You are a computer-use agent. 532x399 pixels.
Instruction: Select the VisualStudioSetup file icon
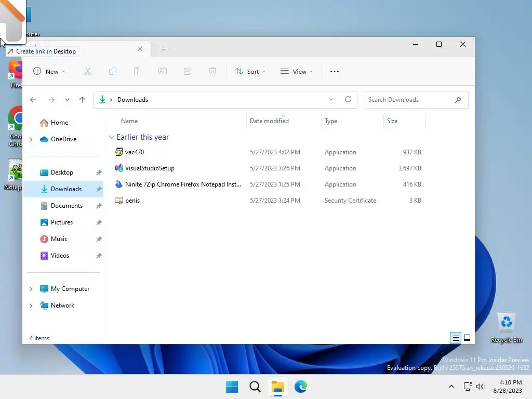coord(119,168)
